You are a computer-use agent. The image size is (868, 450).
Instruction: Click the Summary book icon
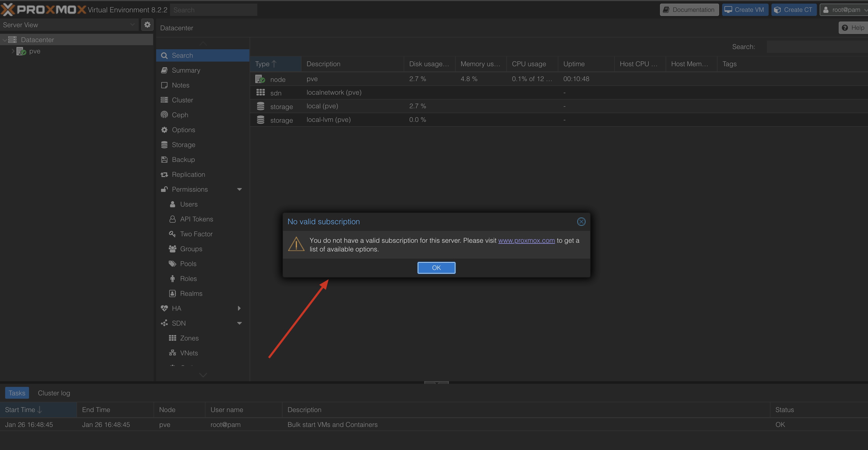coord(164,70)
